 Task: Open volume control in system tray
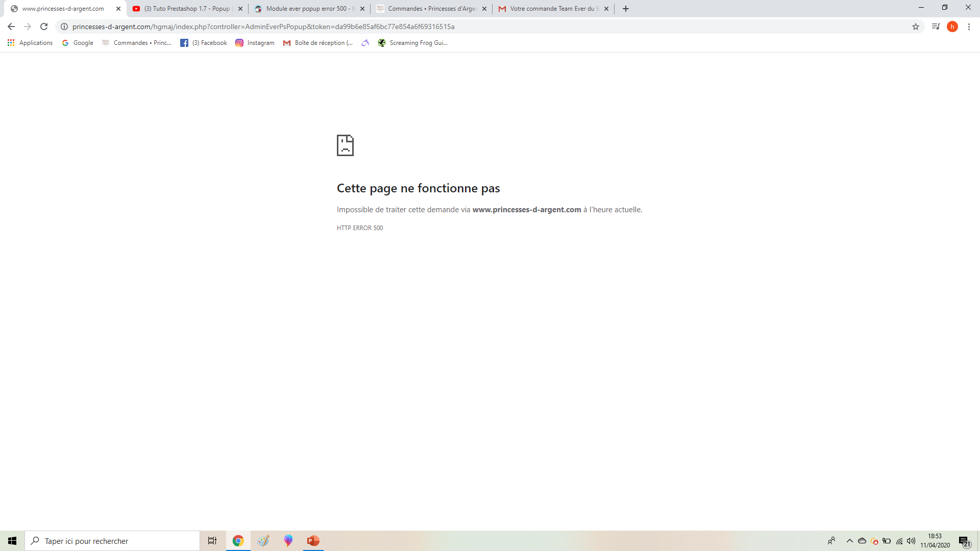point(911,541)
